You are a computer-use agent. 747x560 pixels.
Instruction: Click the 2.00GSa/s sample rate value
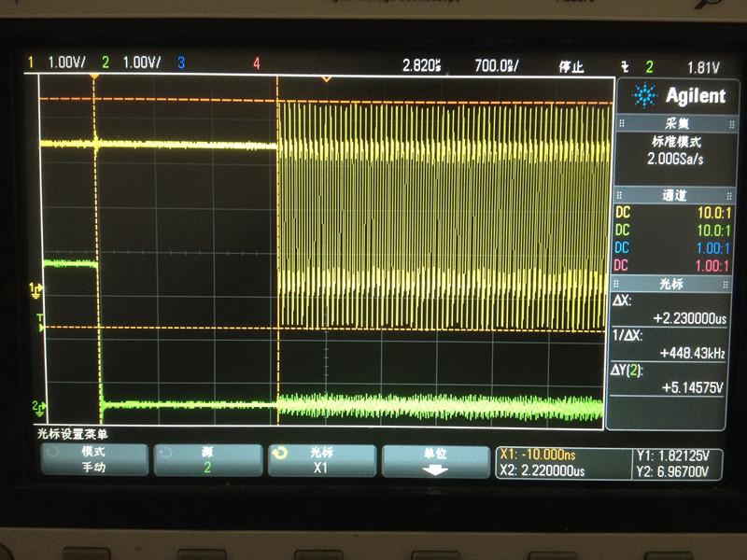(x=675, y=159)
